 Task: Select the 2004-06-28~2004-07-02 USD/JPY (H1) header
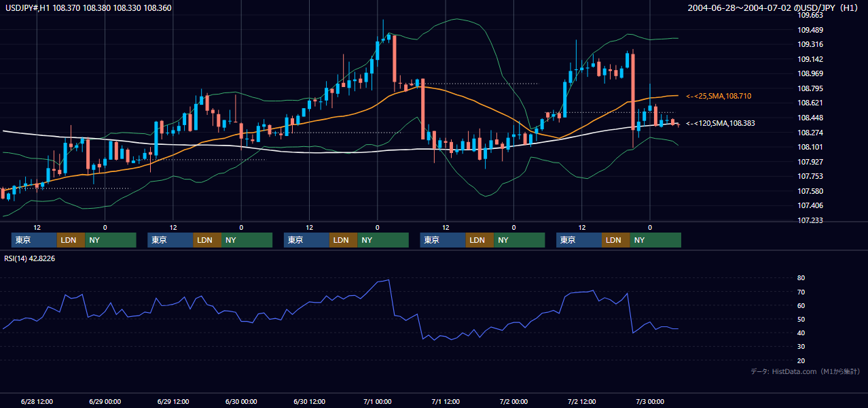[x=774, y=8]
